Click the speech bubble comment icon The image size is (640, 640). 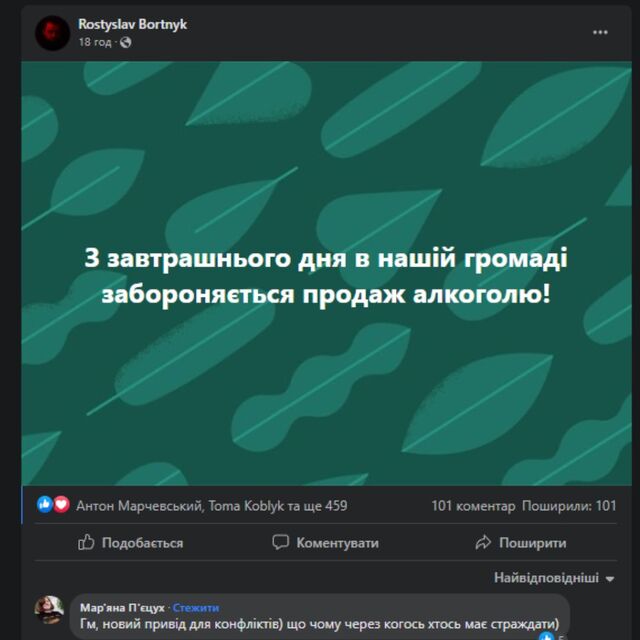[280, 542]
